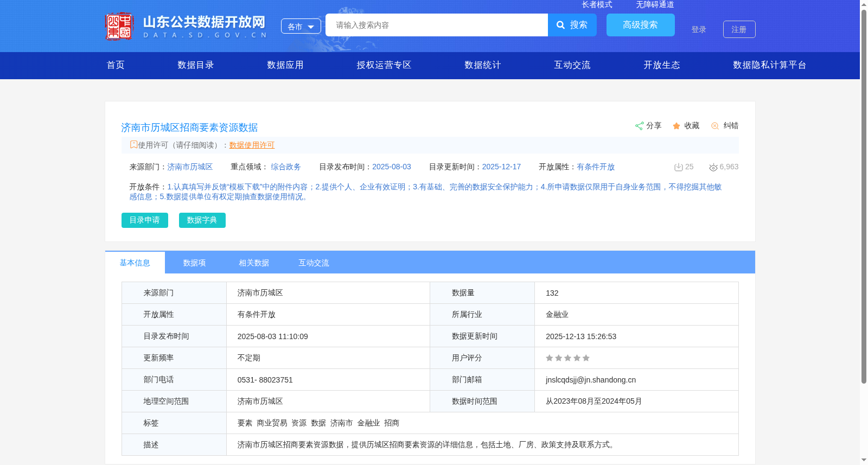Click the data volume value 132
The image size is (868, 465).
[552, 293]
